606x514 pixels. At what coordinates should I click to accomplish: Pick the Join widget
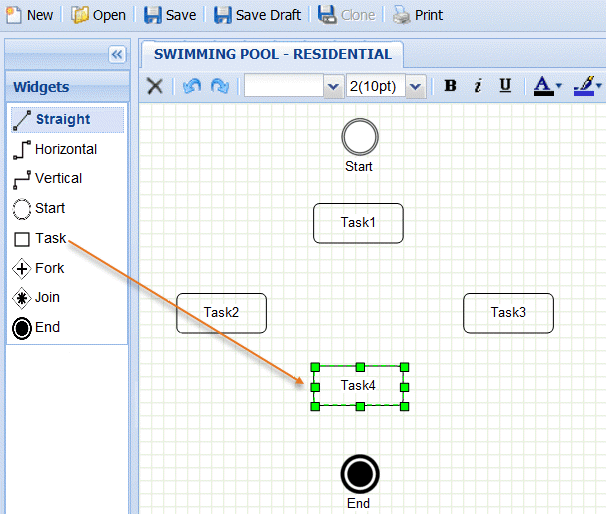(47, 298)
